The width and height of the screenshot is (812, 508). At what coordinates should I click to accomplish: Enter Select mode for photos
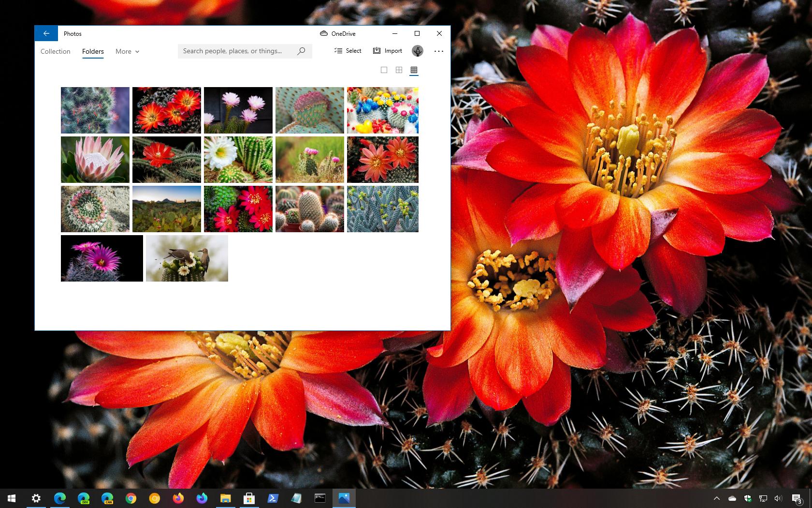[347, 50]
